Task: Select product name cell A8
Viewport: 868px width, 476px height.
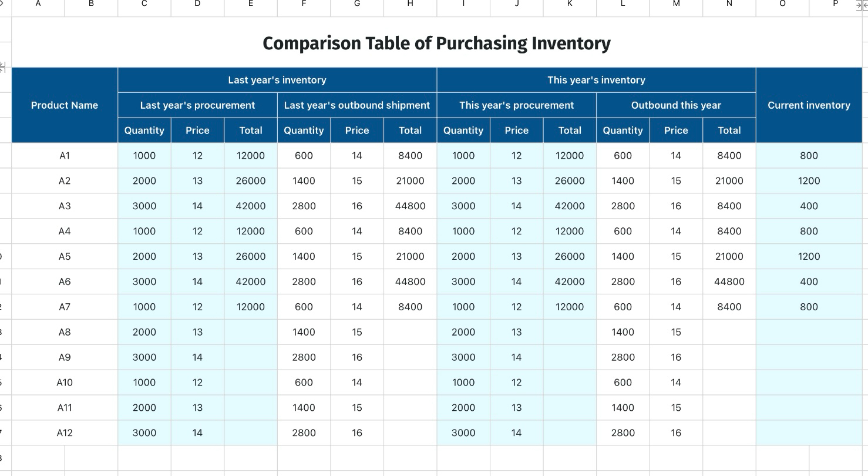Action: [65, 332]
